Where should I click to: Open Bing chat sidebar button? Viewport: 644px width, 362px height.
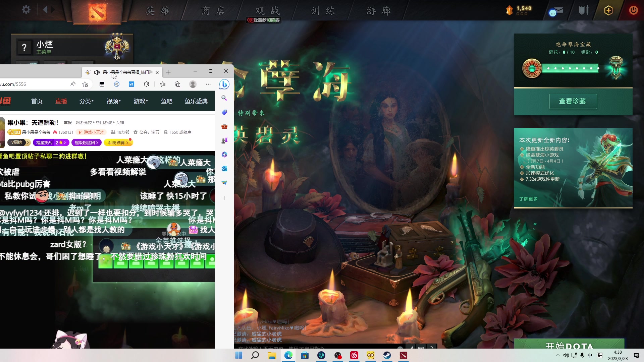224,84
